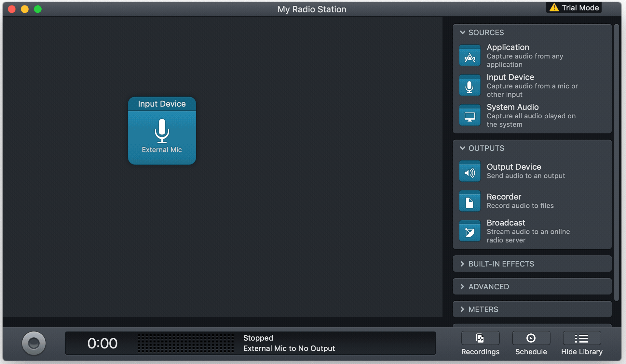Start the session with the round run button
The image size is (626, 364).
[34, 343]
